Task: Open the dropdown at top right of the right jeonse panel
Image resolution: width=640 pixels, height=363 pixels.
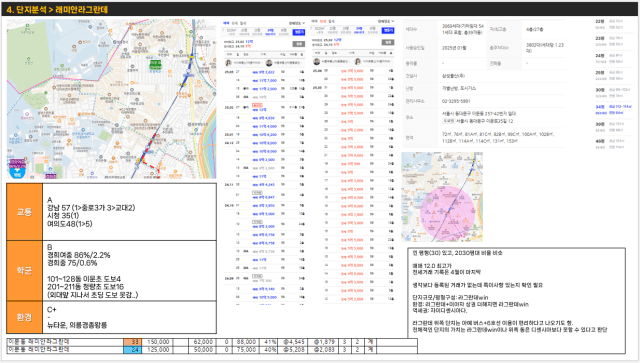Action: tap(386, 21)
